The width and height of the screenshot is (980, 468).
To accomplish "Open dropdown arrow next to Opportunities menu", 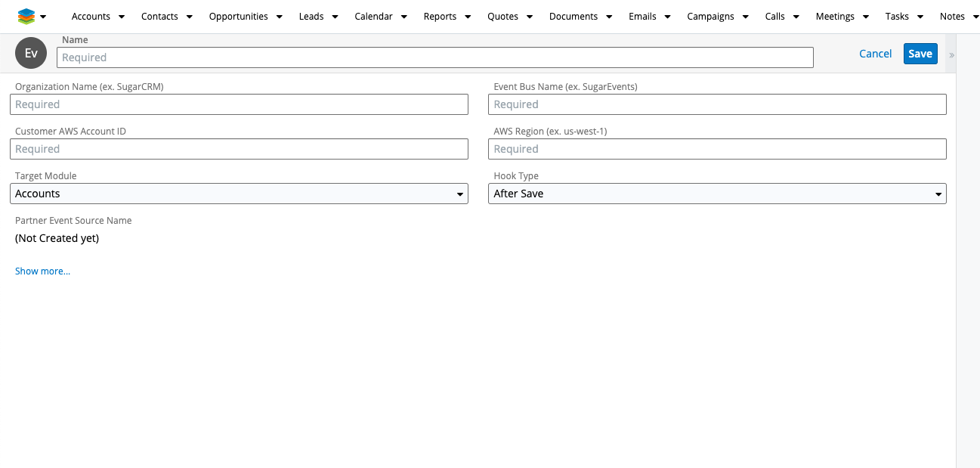I will 279,17.
